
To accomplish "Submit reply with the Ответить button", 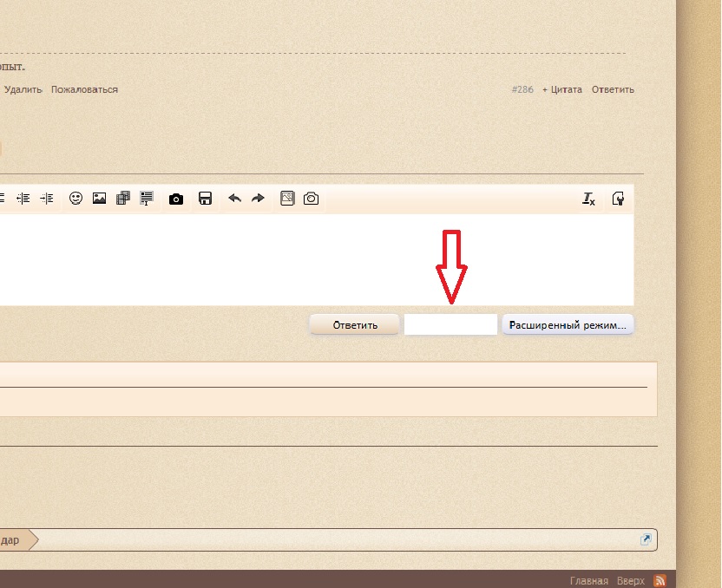I will tap(355, 325).
